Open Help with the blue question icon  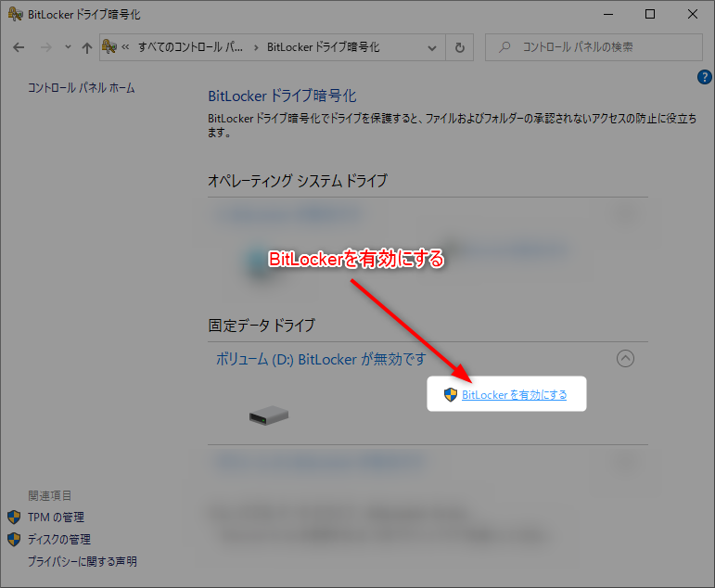(x=704, y=77)
